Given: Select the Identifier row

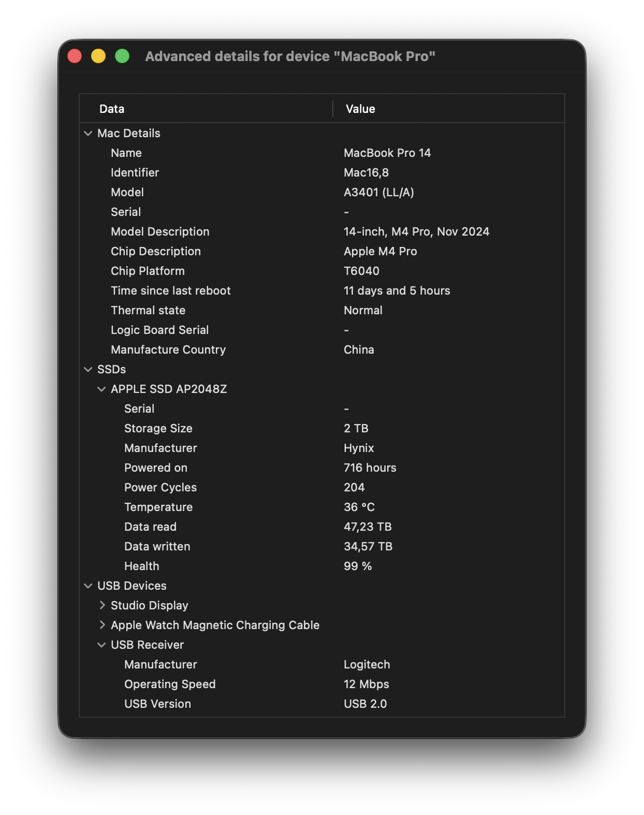Looking at the screenshot, I should 135,173.
